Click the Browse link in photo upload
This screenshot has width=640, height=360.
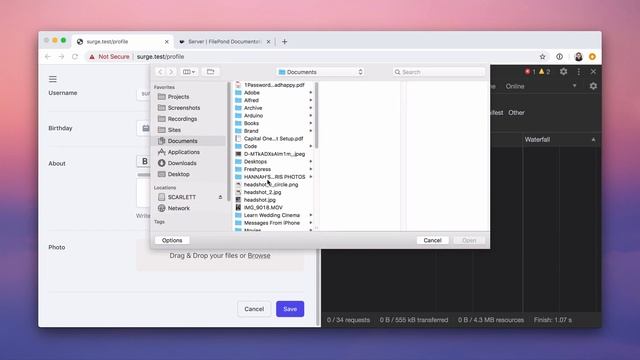pyautogui.click(x=259, y=256)
